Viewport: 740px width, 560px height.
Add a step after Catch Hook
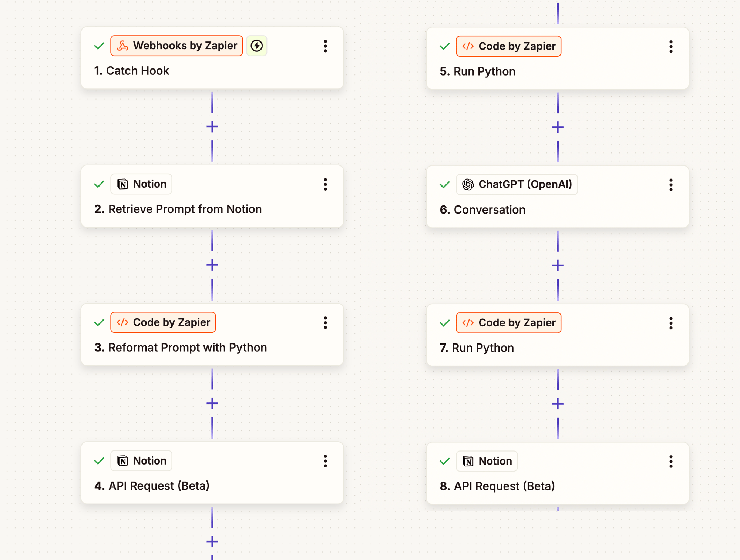coord(212,127)
